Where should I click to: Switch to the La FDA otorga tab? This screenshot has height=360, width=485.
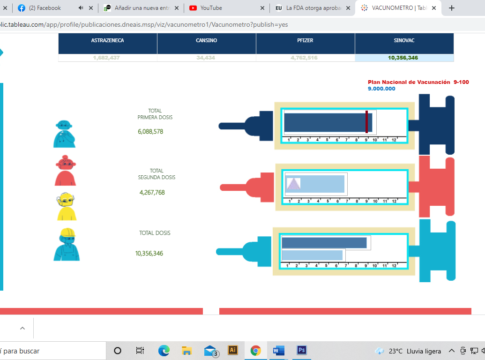click(313, 8)
